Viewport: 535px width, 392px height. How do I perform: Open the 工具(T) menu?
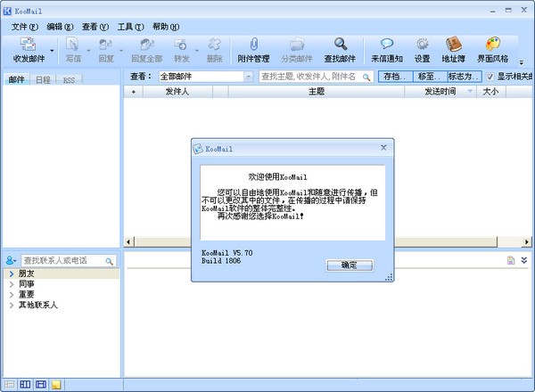click(131, 27)
